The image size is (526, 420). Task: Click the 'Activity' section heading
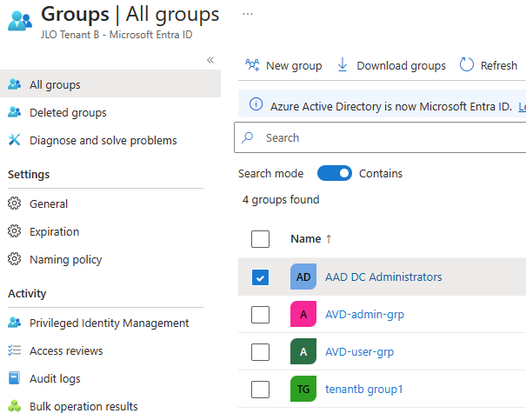tap(27, 294)
